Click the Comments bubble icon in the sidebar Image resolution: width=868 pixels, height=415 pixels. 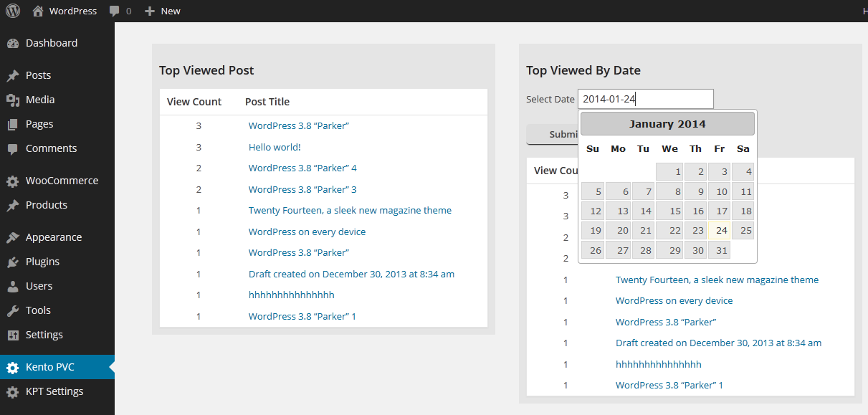13,149
